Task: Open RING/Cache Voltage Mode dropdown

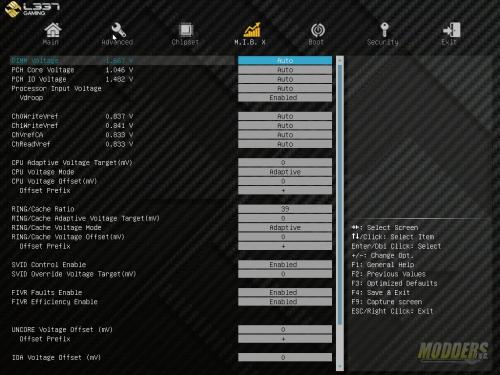Action: [x=285, y=228]
